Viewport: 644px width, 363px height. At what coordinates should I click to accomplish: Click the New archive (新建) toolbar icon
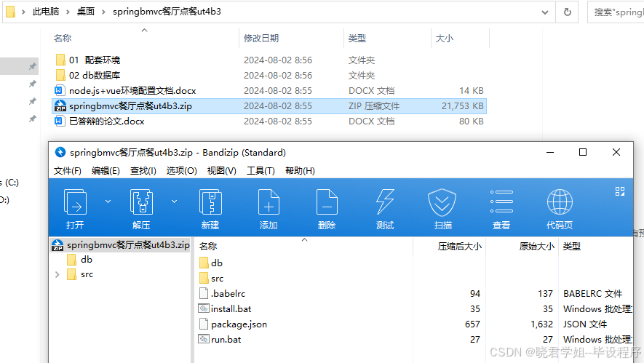[210, 202]
